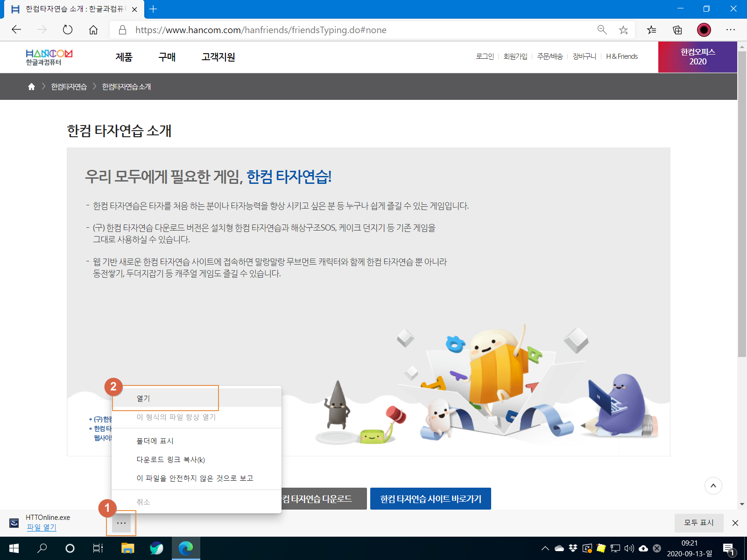Open more options for HTTOnline.exe download
Viewport: 747px width, 560px height.
pyautogui.click(x=121, y=523)
